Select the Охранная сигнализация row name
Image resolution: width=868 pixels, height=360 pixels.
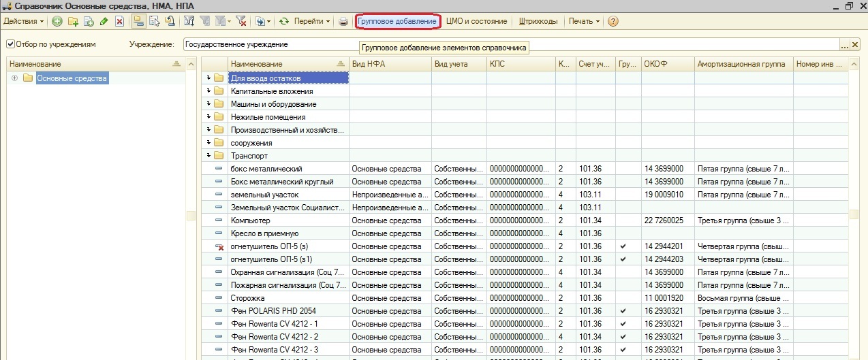coord(288,272)
